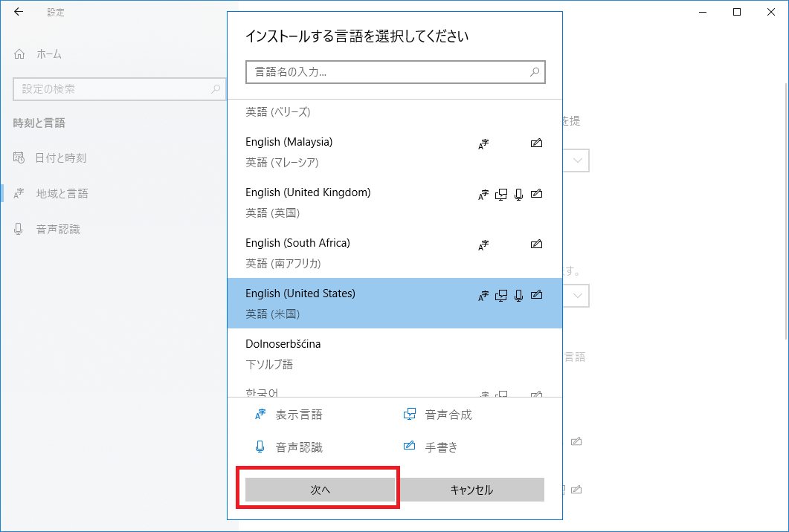
Task: Click the back arrow in Settings
Action: tap(19, 12)
